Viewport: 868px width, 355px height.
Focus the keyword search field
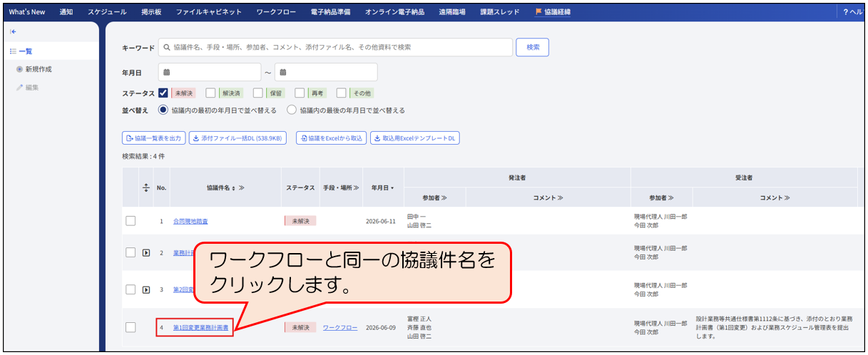pos(336,47)
